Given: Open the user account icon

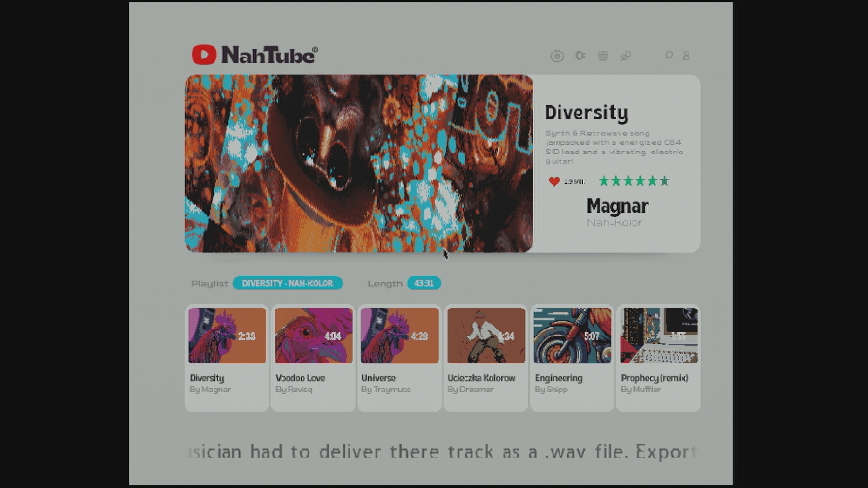Looking at the screenshot, I should [x=686, y=56].
